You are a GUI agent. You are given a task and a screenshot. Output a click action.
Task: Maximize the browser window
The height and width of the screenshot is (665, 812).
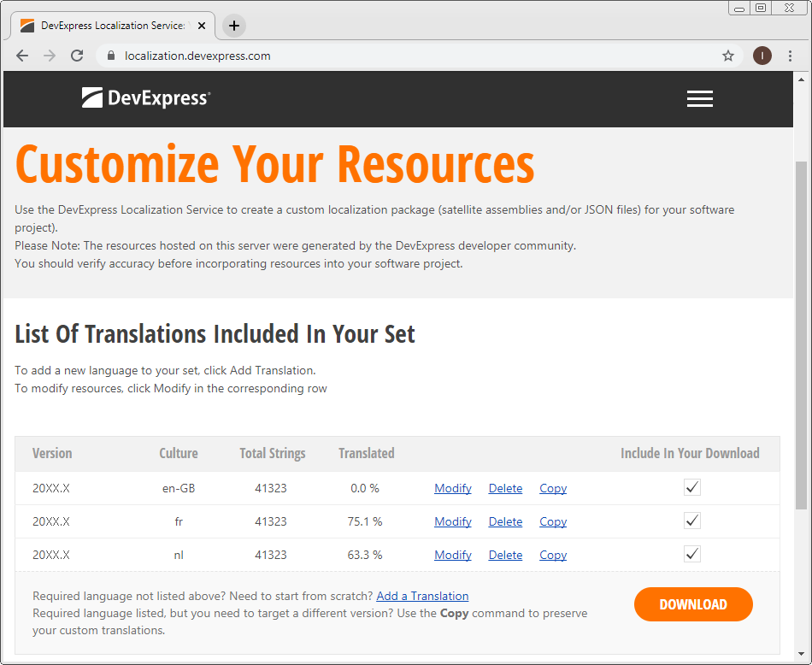coord(761,8)
